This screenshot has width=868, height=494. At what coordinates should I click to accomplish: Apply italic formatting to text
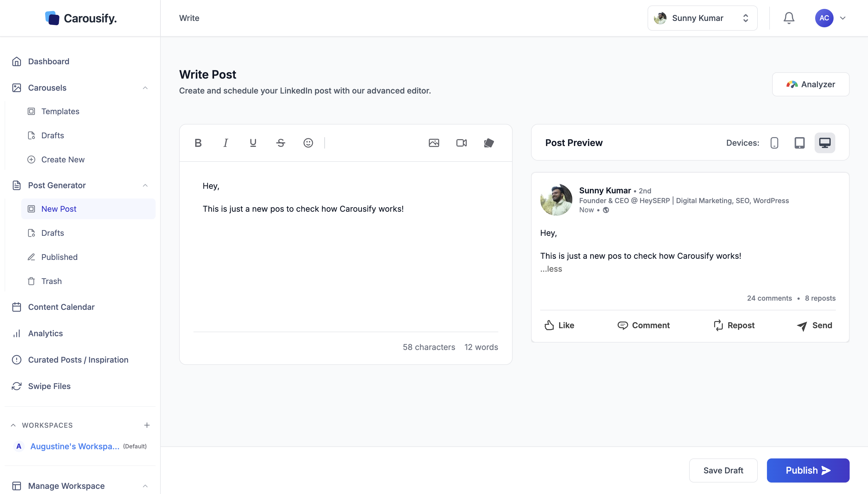226,143
